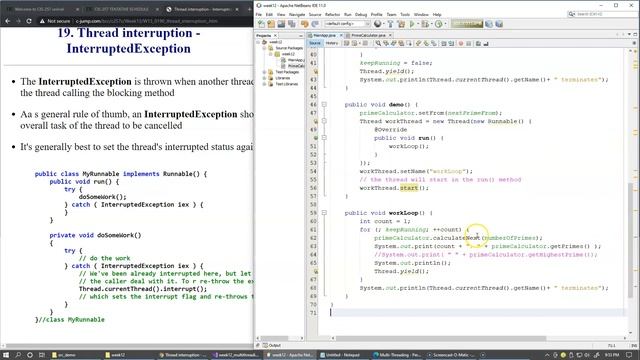Click the Redo icon in NetBeans toolbar
The width and height of the screenshot is (640, 360).
pos(315,24)
